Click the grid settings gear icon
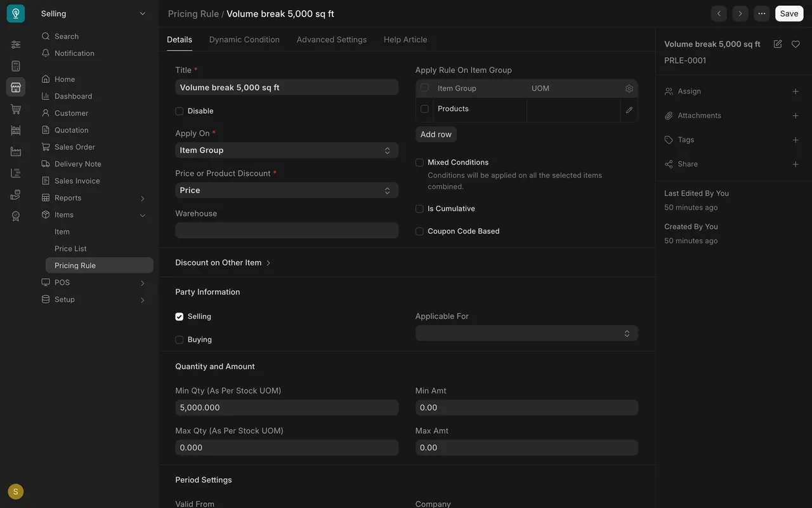 pyautogui.click(x=629, y=88)
